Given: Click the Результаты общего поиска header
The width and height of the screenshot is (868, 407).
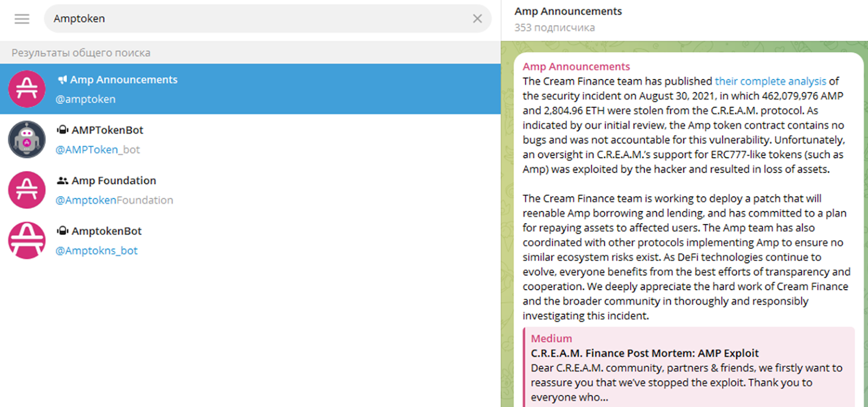Looking at the screenshot, I should click(81, 53).
